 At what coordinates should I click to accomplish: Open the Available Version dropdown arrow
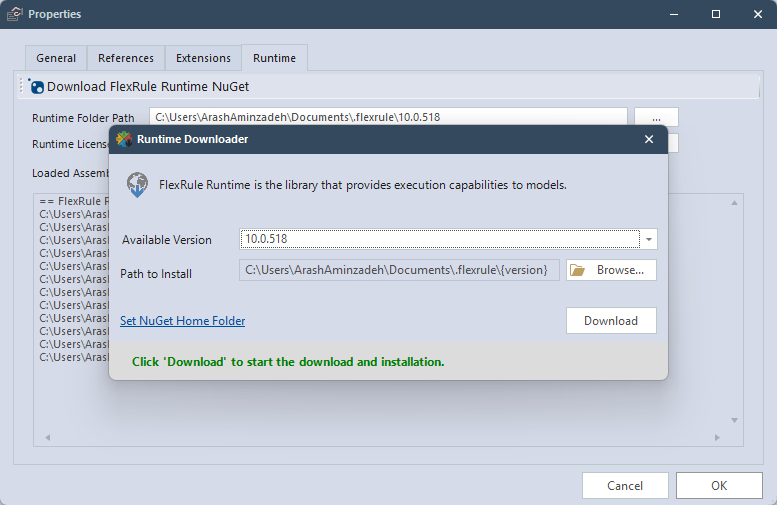pyautogui.click(x=649, y=239)
